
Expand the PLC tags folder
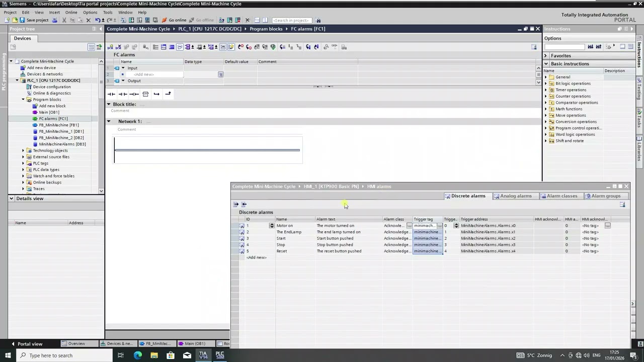(x=23, y=163)
